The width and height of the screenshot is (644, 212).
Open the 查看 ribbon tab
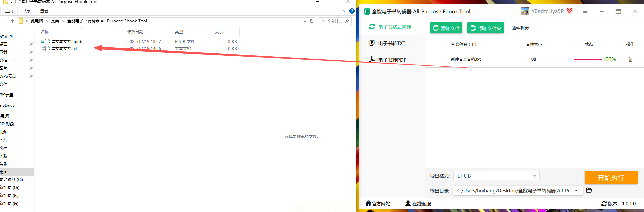coord(44,11)
